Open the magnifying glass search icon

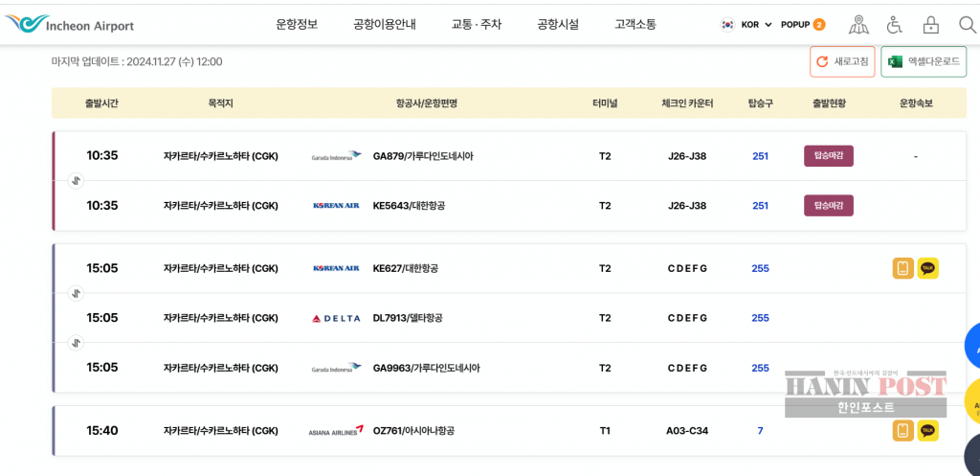pos(966,25)
